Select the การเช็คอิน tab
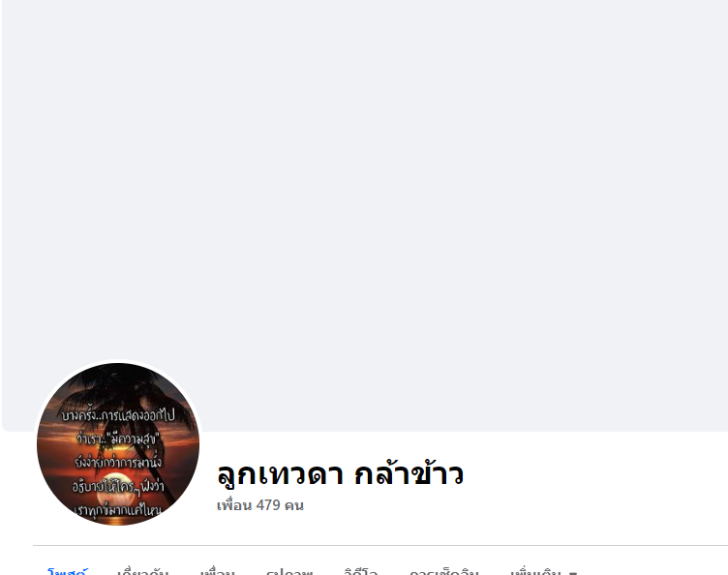This screenshot has width=728, height=575. coord(443,571)
